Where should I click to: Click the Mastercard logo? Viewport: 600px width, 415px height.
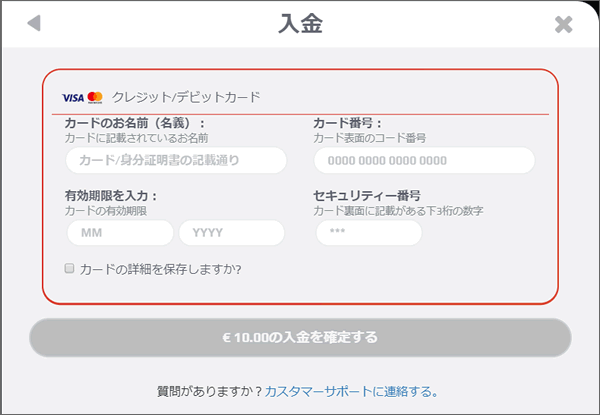(x=95, y=98)
